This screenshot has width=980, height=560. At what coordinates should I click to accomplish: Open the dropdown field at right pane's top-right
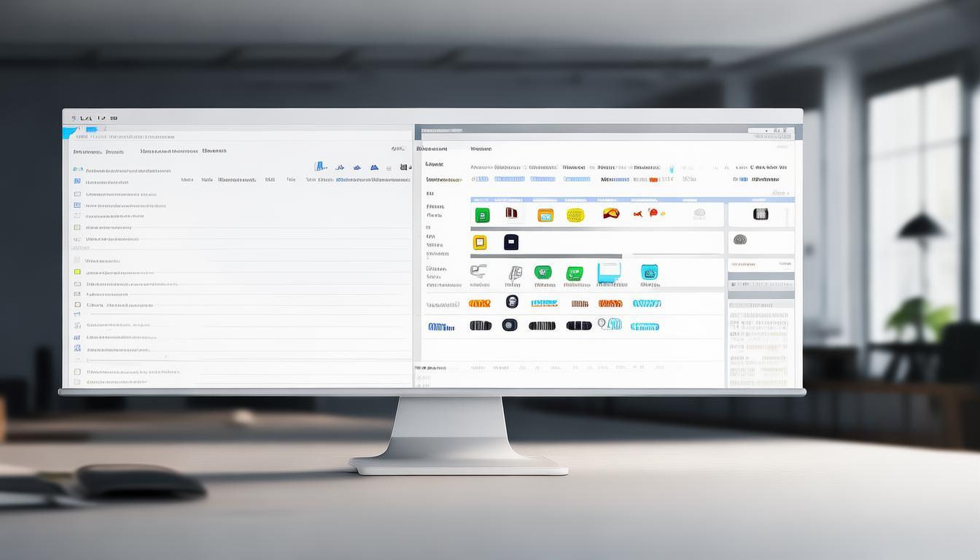pyautogui.click(x=771, y=131)
